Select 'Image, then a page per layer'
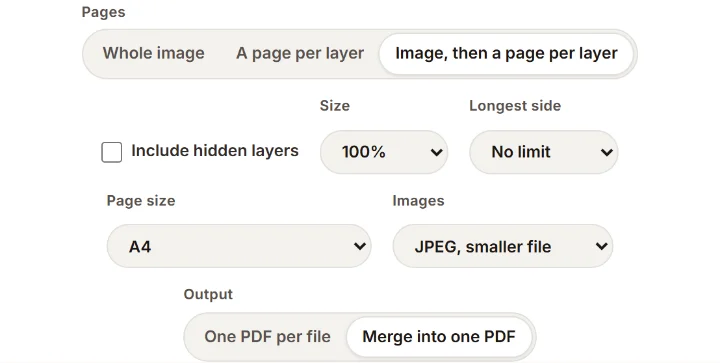Screen dimensions: 720x363 506,53
